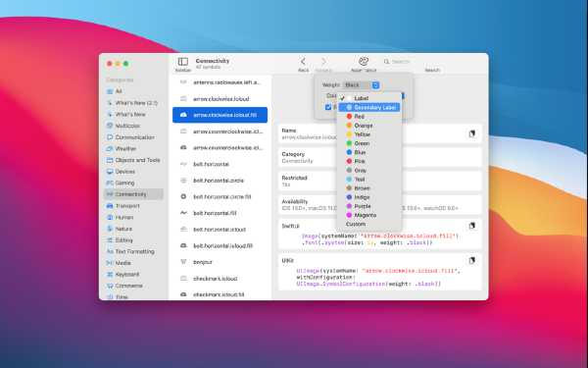Open the Appearance palette icon
The width and height of the screenshot is (588, 368).
pyautogui.click(x=364, y=61)
